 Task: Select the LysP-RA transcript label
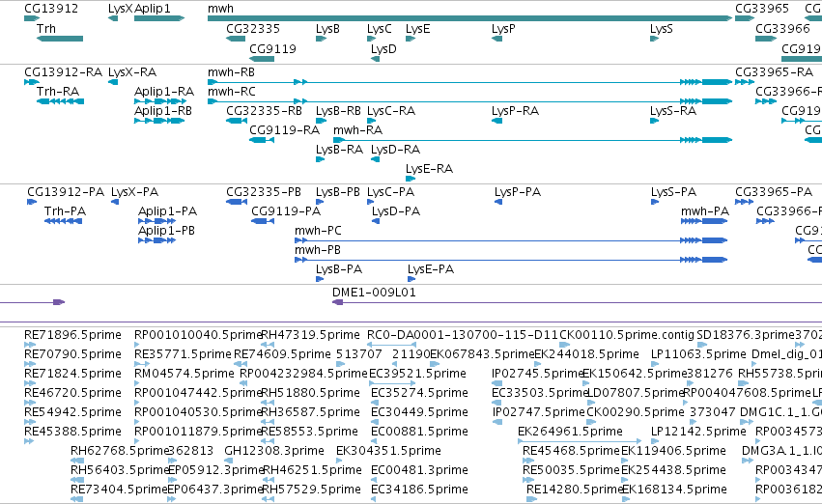[516, 111]
